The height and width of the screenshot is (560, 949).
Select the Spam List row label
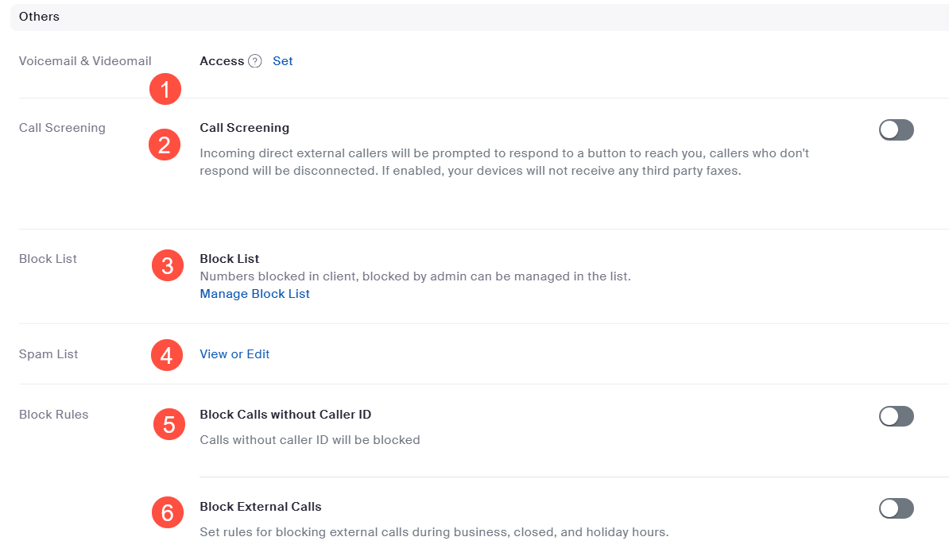tap(48, 353)
